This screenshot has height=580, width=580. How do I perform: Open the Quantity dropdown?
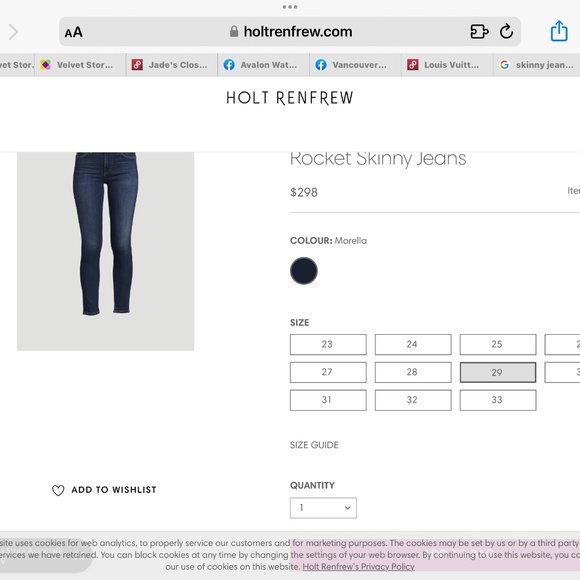click(323, 508)
